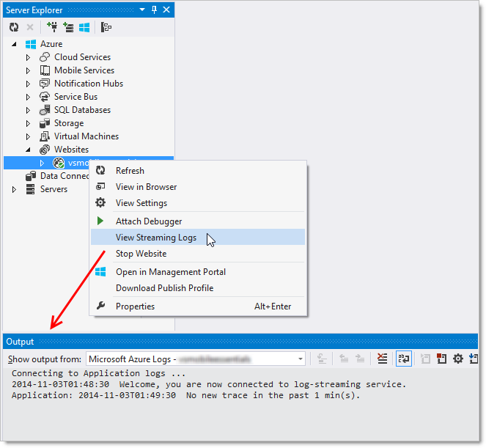
Task: Expand the Servers node arrow
Action: click(x=14, y=189)
